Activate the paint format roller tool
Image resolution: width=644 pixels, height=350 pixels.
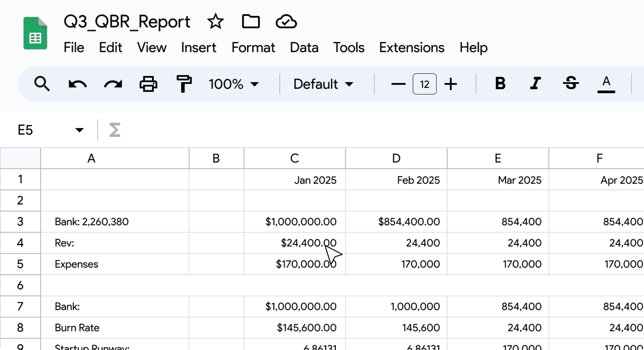tap(184, 84)
